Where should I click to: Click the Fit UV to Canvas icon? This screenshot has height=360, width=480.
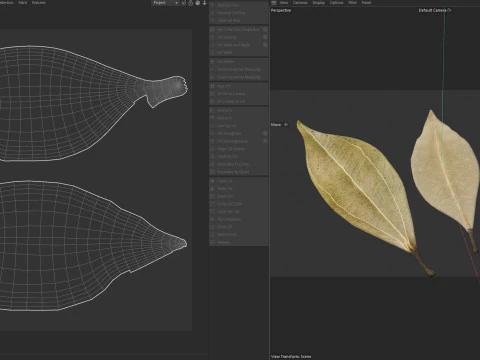(x=212, y=94)
